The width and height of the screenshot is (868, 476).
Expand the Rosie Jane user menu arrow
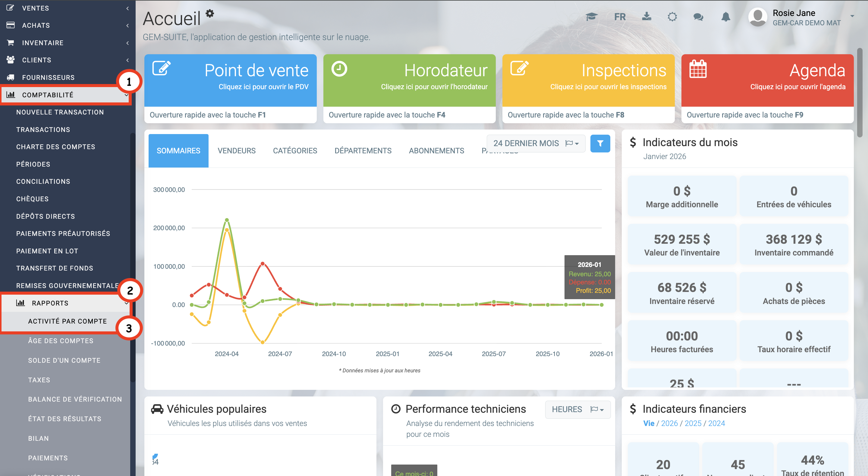point(852,16)
